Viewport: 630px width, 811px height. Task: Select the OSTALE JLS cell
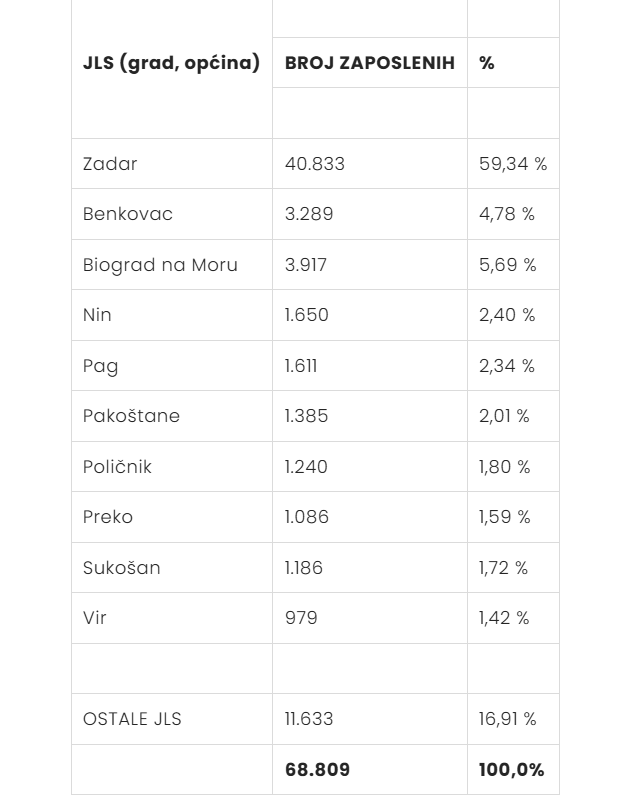click(x=132, y=719)
